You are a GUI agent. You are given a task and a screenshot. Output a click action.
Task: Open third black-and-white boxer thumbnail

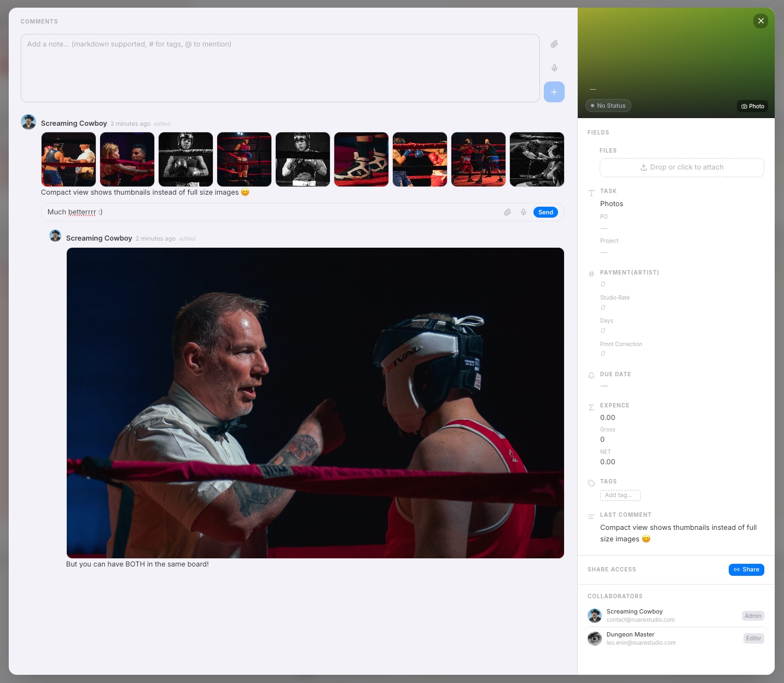point(185,159)
